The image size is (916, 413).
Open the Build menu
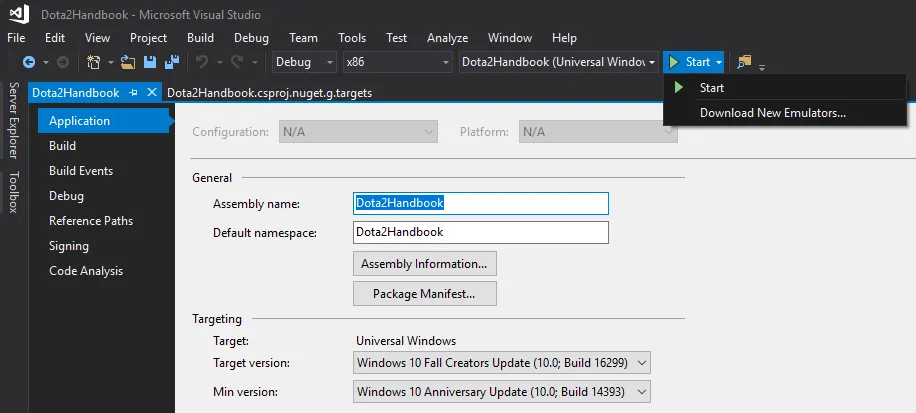(200, 38)
